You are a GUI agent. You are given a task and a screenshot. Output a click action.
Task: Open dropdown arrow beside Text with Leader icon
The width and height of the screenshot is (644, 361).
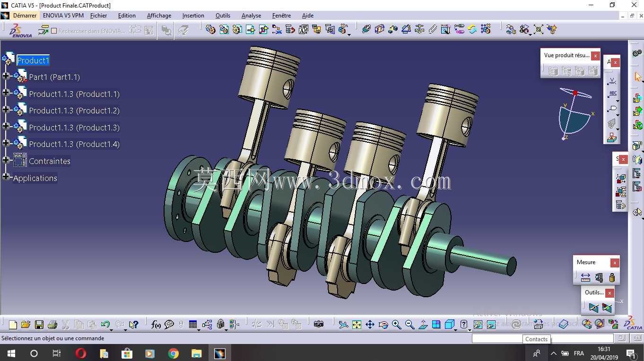tap(618, 101)
